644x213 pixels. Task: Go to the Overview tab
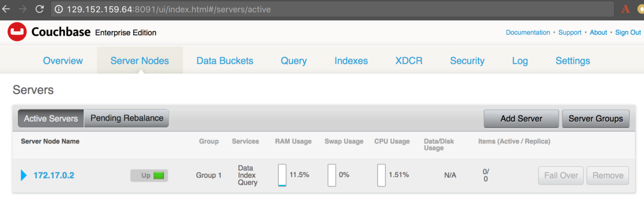point(63,61)
